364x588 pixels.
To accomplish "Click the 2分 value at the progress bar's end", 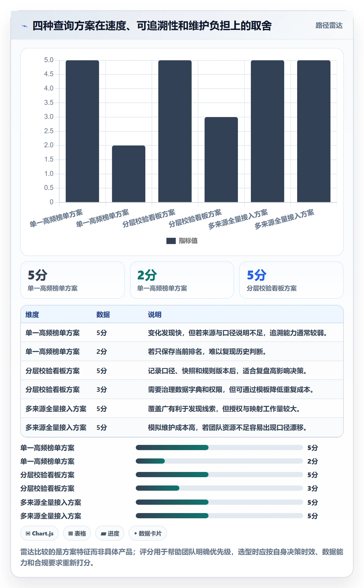I will tap(313, 461).
